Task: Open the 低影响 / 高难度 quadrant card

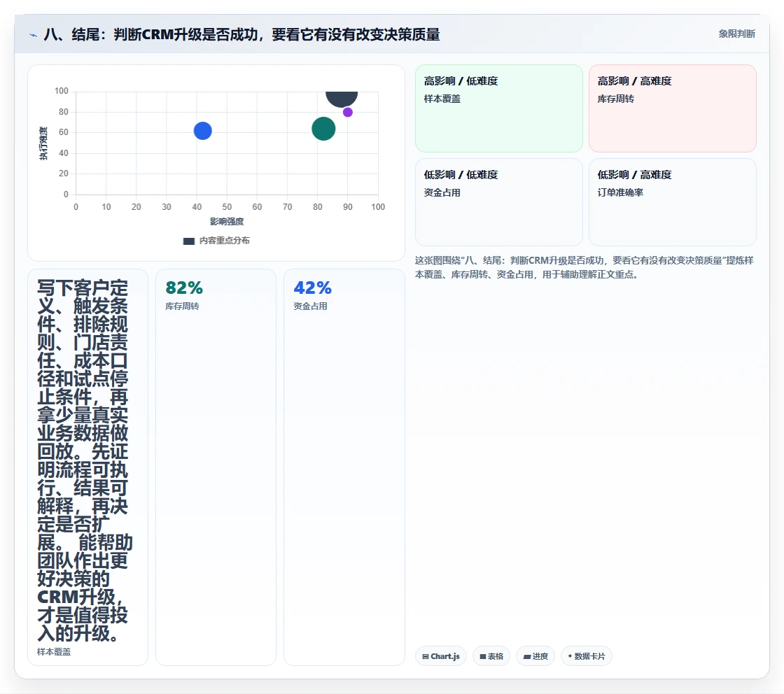Action: [x=672, y=202]
